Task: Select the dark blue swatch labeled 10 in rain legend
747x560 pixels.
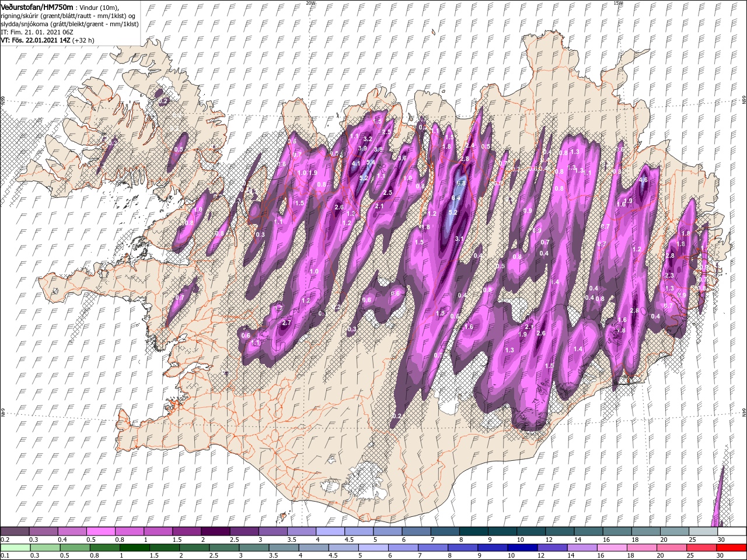Action: tap(521, 548)
